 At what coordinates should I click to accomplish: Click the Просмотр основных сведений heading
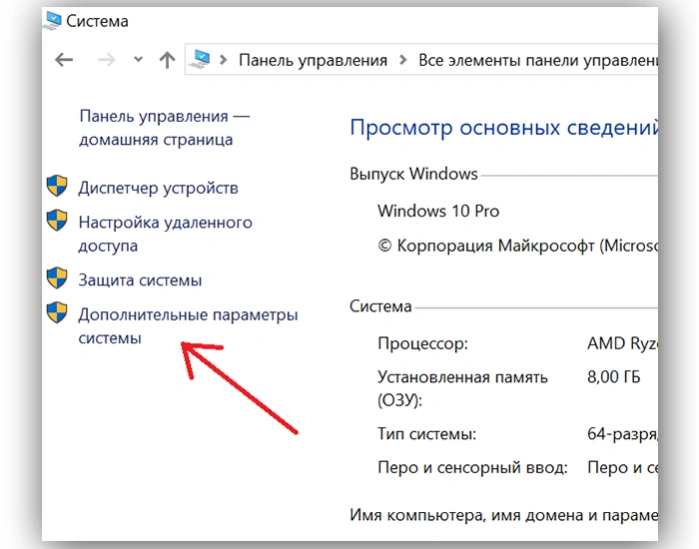pyautogui.click(x=504, y=128)
